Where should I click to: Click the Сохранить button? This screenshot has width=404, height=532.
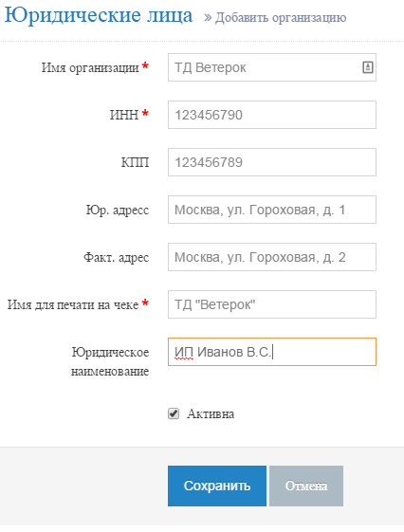[217, 486]
